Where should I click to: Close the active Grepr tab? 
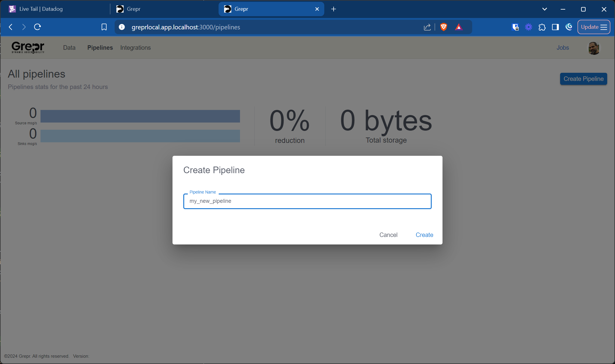[317, 9]
